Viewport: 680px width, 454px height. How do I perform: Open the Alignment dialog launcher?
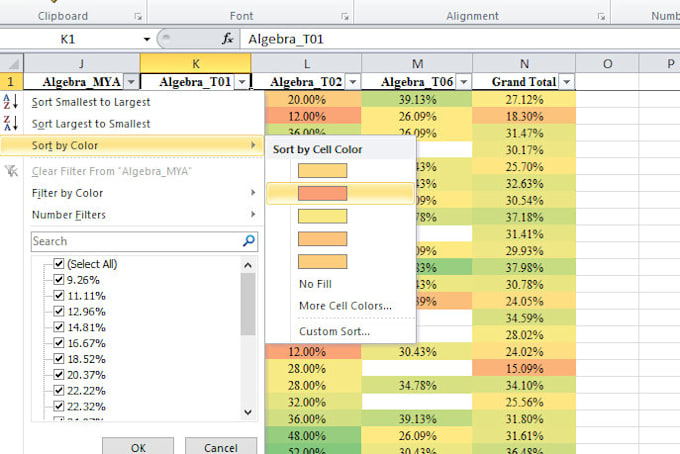point(601,16)
